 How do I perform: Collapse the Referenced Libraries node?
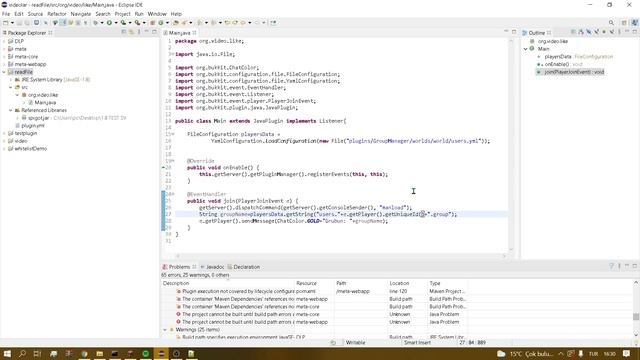coord(11,110)
